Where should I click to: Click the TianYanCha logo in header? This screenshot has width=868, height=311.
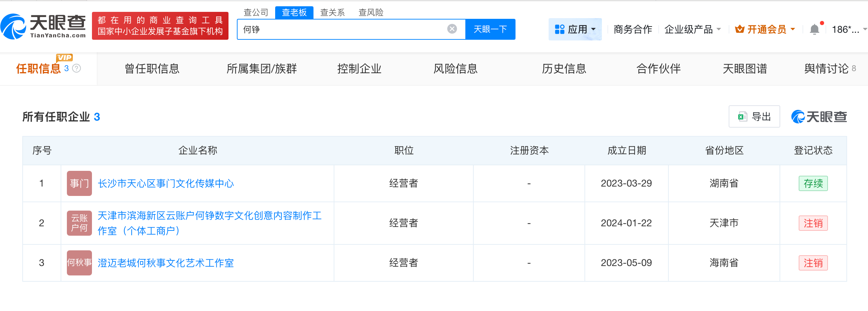pos(43,26)
